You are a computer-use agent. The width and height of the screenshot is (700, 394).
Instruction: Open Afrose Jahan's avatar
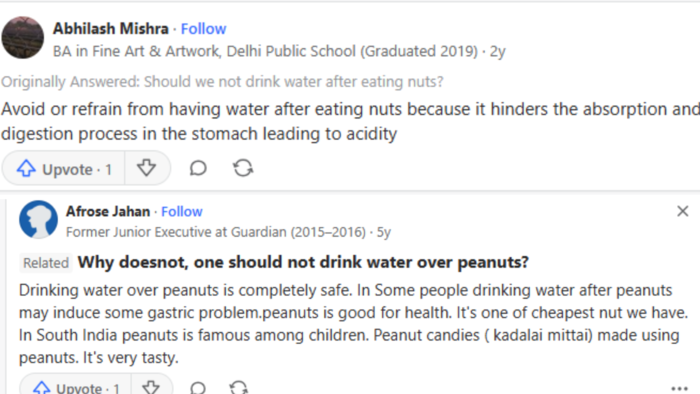(x=38, y=220)
